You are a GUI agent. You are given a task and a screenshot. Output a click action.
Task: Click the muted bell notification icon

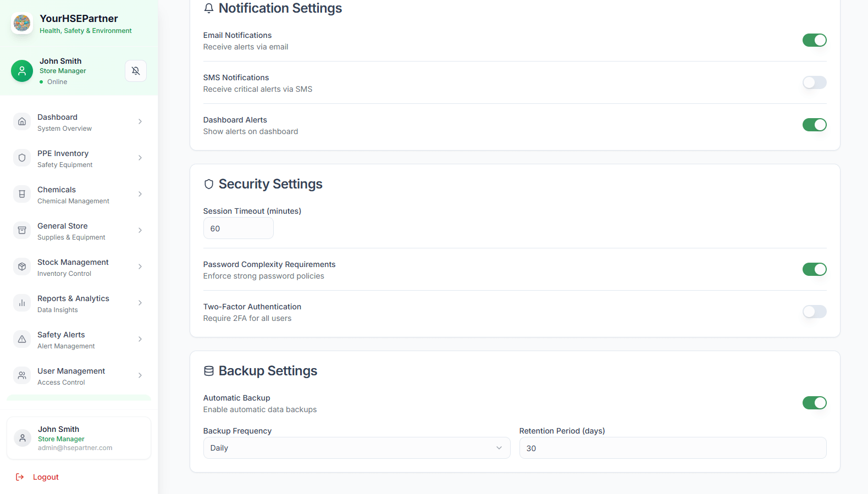(136, 71)
